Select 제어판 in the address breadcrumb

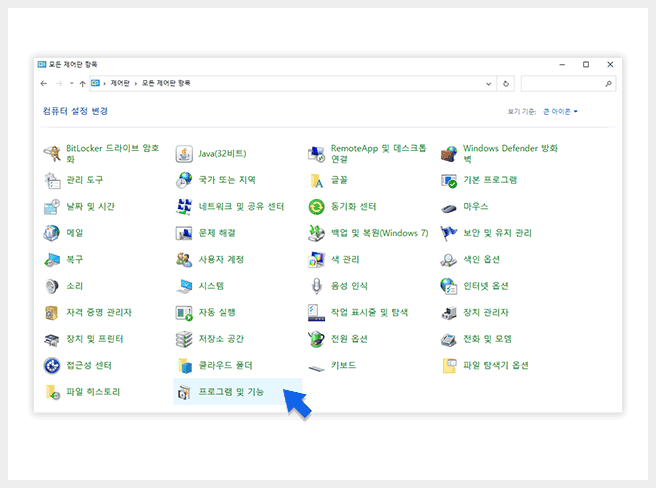pyautogui.click(x=119, y=83)
